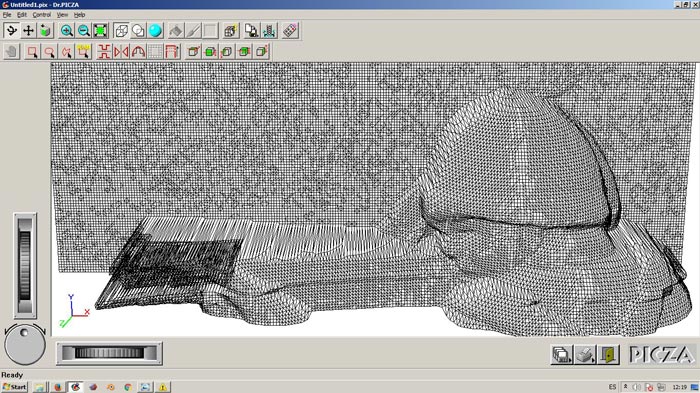Open the Help menu
Screen dimensions: 700x393
tap(79, 15)
